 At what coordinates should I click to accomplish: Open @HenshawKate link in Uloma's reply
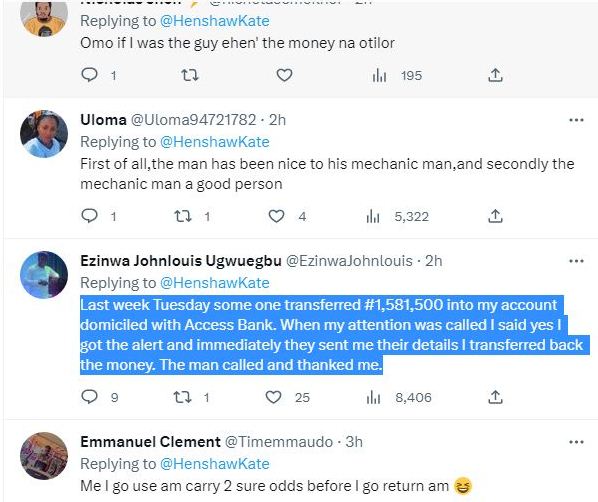pos(215,142)
